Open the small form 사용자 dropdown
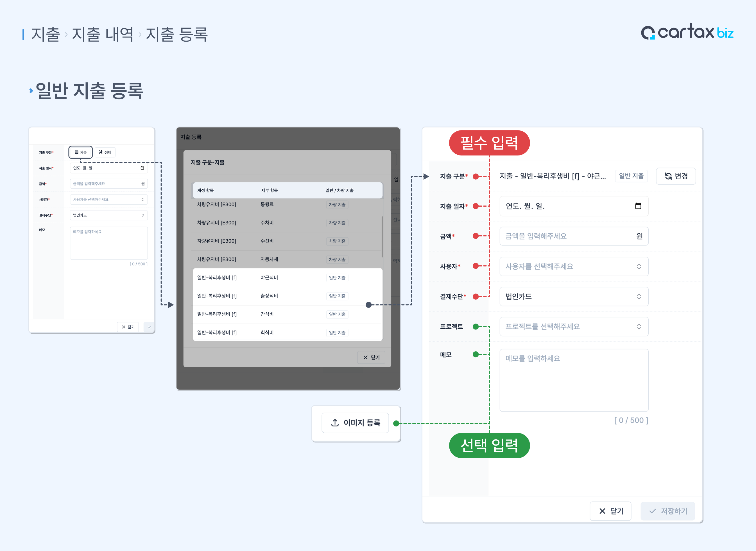Image resolution: width=756 pixels, height=551 pixels. click(x=109, y=199)
